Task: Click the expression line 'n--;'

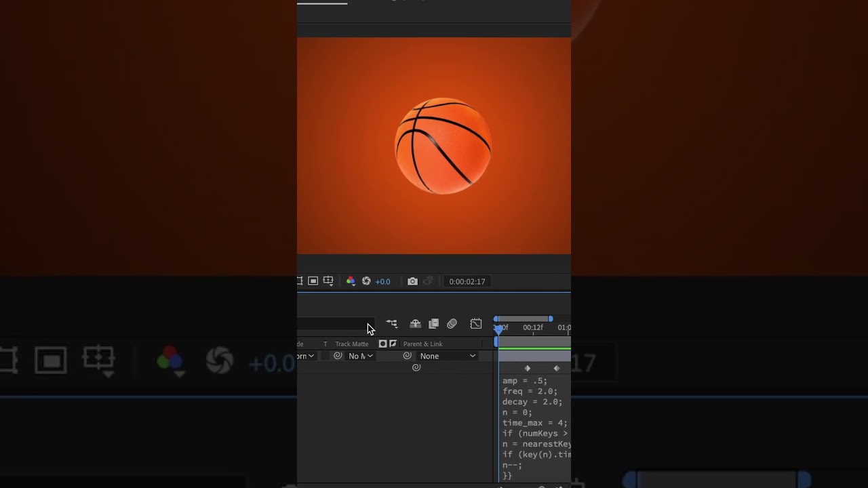Action: 513,466
